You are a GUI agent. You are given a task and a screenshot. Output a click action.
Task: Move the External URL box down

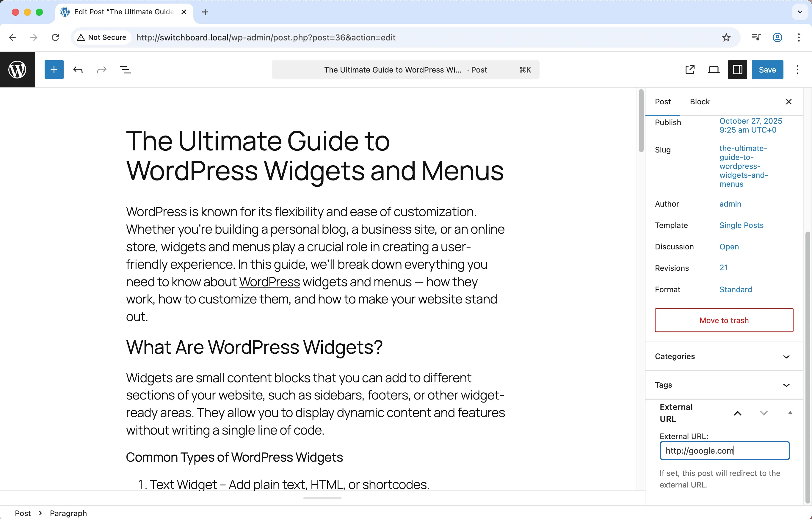(x=764, y=413)
